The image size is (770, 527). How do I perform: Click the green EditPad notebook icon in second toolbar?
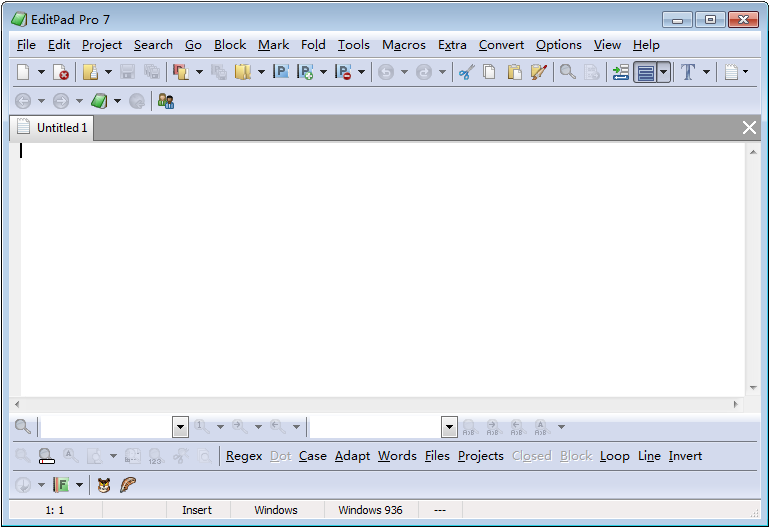[x=99, y=101]
